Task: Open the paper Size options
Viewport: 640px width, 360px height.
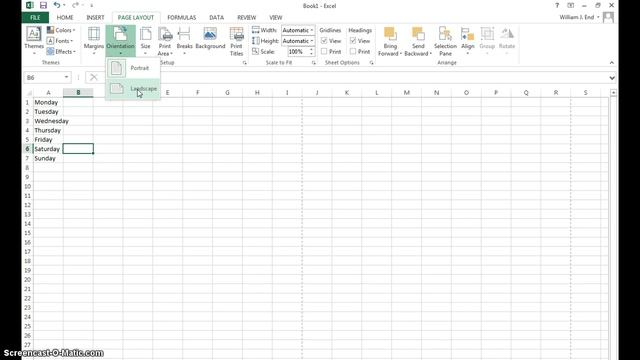Action: tap(146, 41)
